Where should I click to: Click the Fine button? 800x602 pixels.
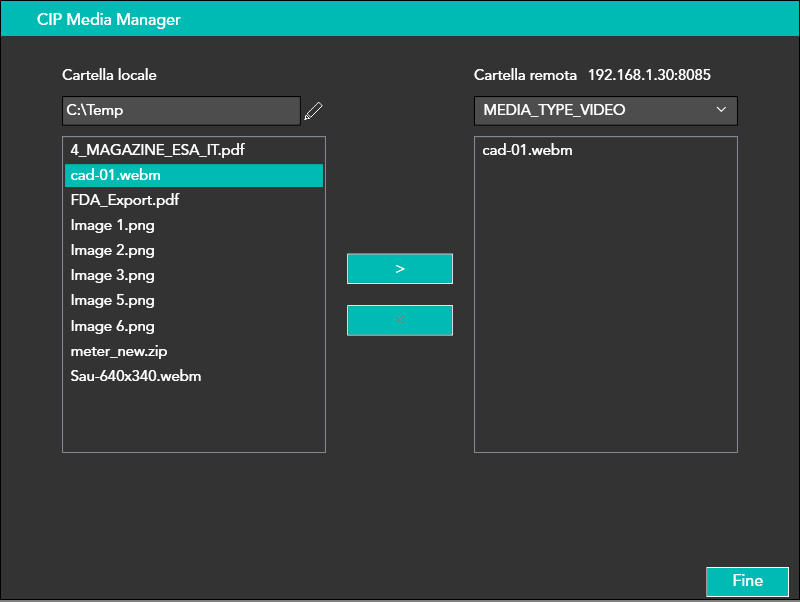pos(747,581)
